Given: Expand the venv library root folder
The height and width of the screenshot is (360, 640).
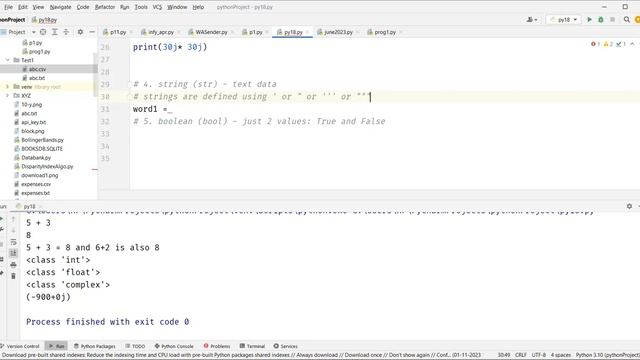Looking at the screenshot, I should [x=7, y=87].
